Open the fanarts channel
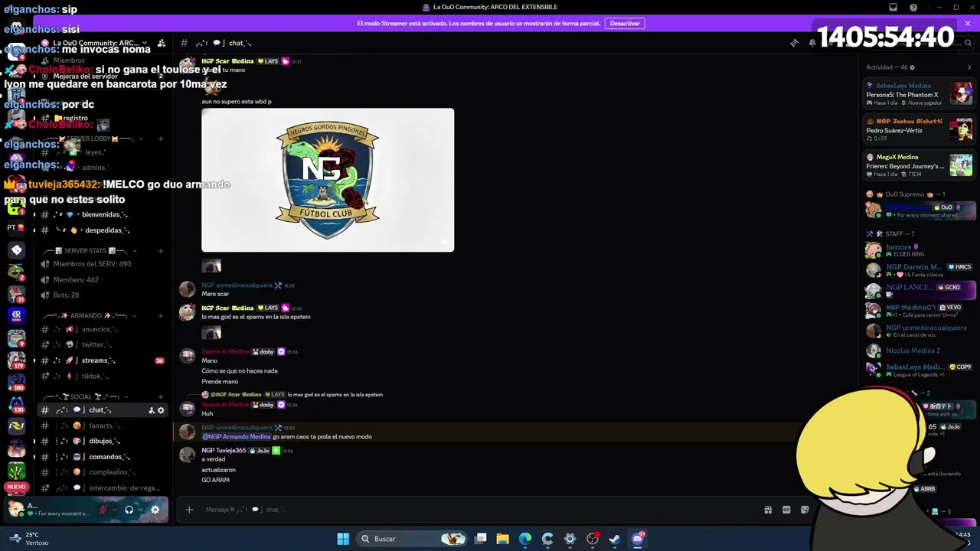Image resolution: width=980 pixels, height=551 pixels. pyautogui.click(x=102, y=425)
